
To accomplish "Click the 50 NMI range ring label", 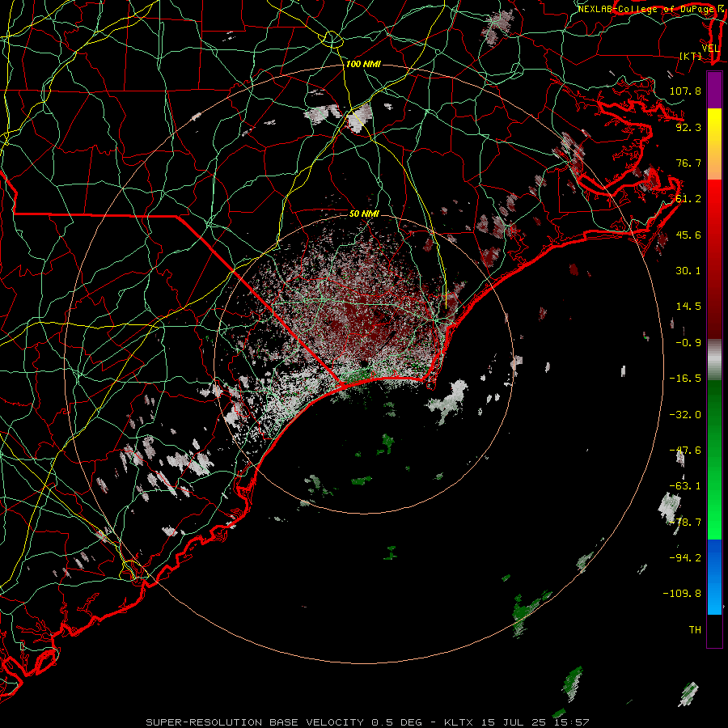I will pyautogui.click(x=364, y=214).
